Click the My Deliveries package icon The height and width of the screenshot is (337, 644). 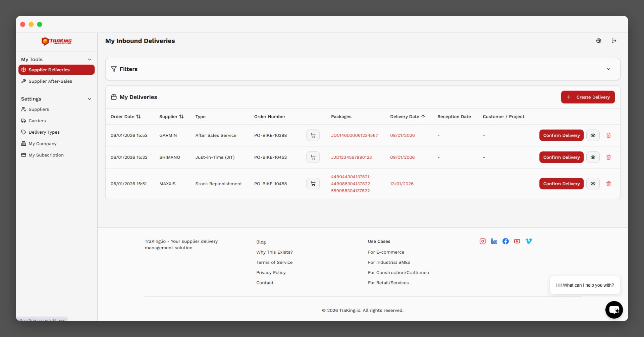point(114,97)
